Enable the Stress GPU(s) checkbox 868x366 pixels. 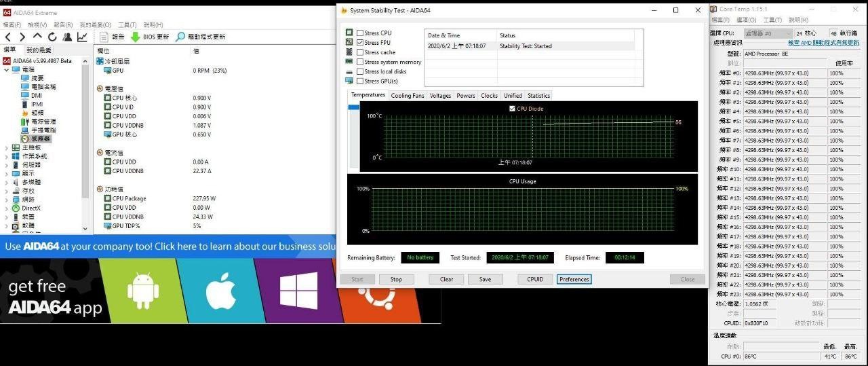click(360, 81)
